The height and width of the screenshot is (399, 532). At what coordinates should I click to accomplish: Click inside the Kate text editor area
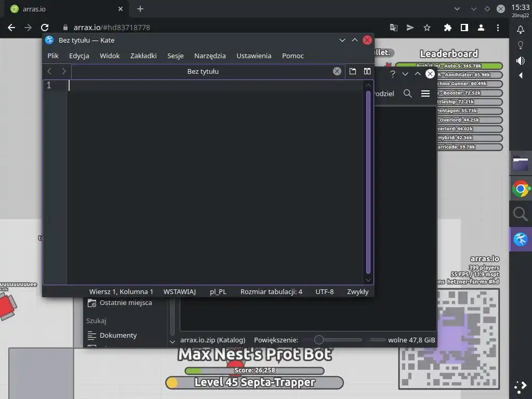[215, 182]
